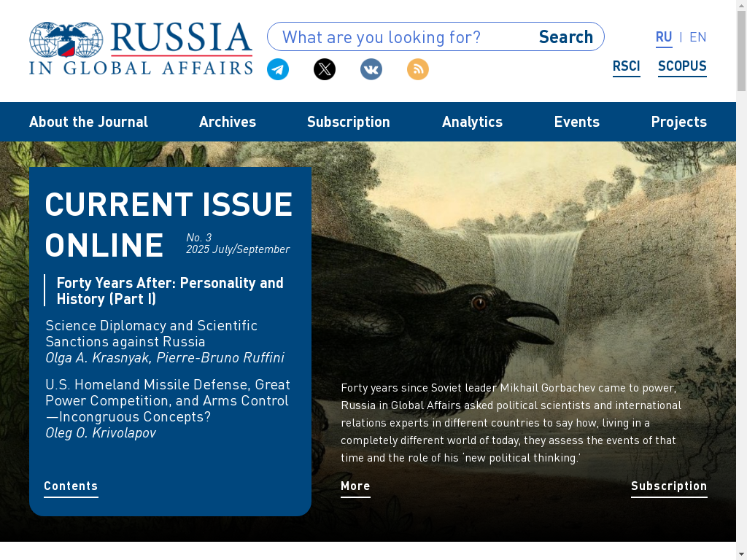
Task: Switch language to RU
Action: 664,37
